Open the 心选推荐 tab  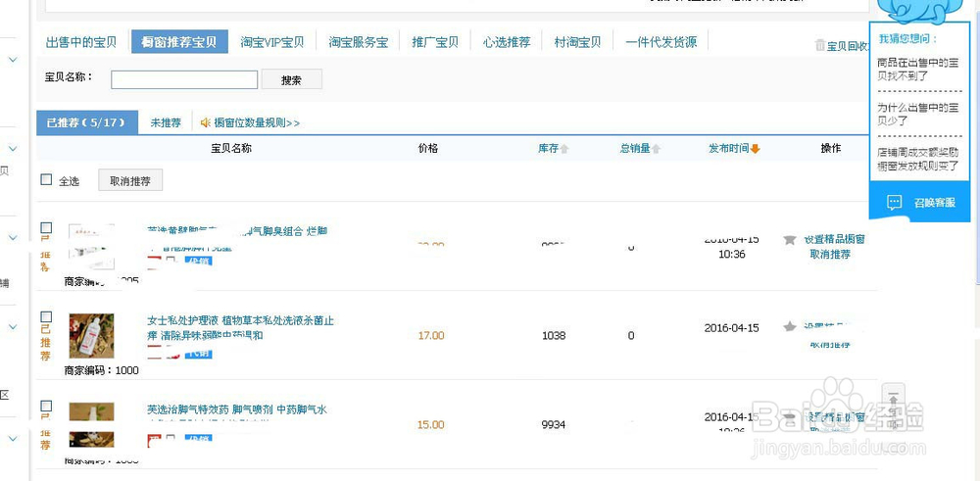pyautogui.click(x=507, y=42)
